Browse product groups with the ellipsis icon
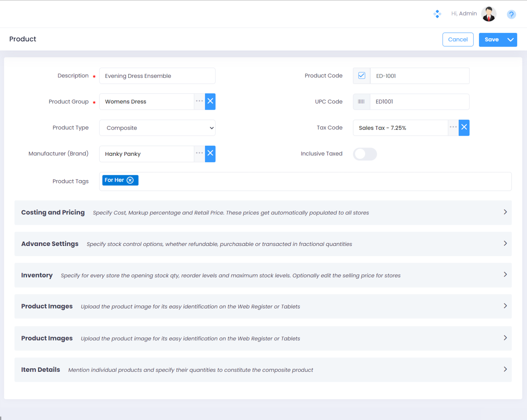Screen dimensions: 527x420 point(199,101)
